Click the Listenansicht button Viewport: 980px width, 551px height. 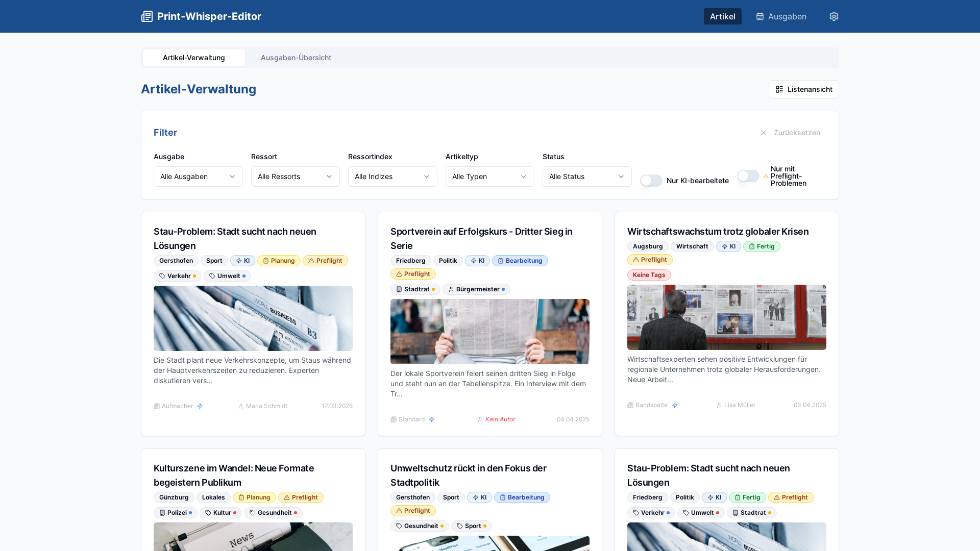tap(803, 89)
